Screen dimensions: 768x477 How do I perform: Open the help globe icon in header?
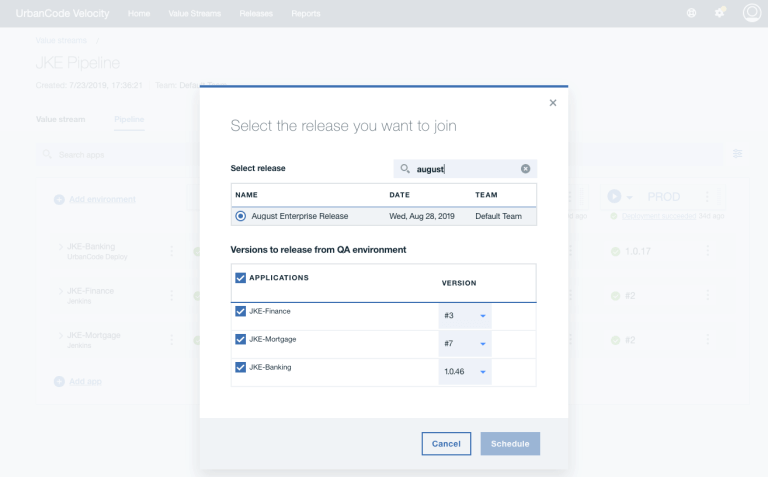pos(691,13)
